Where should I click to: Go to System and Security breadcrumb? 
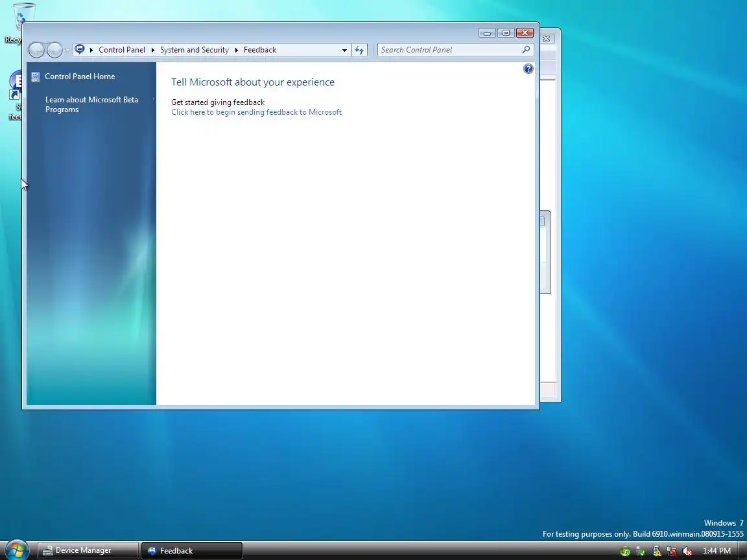point(195,50)
